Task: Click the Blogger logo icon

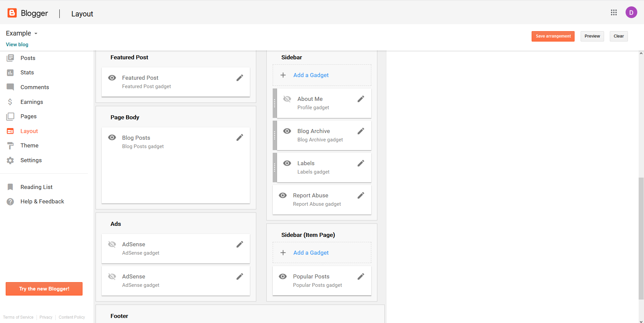Action: click(x=12, y=13)
